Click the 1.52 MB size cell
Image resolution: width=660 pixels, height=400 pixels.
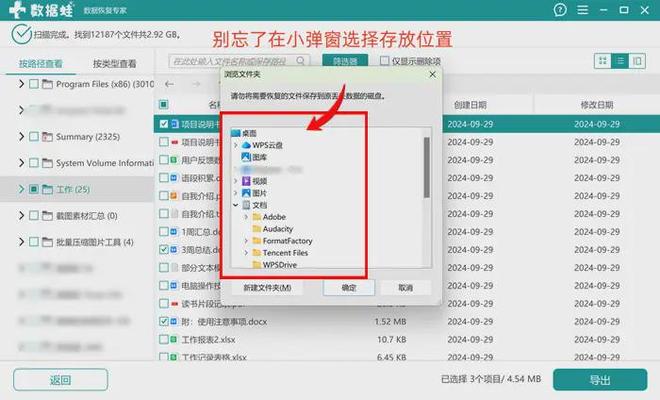tap(390, 322)
